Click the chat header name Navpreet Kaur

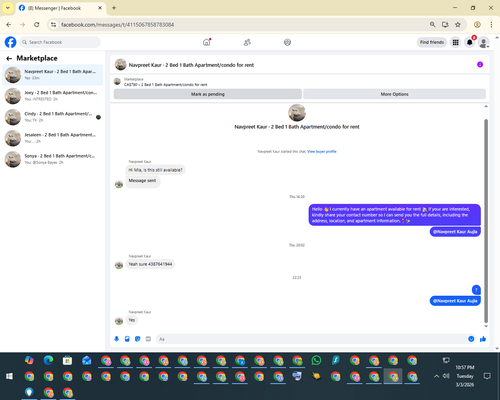click(191, 65)
